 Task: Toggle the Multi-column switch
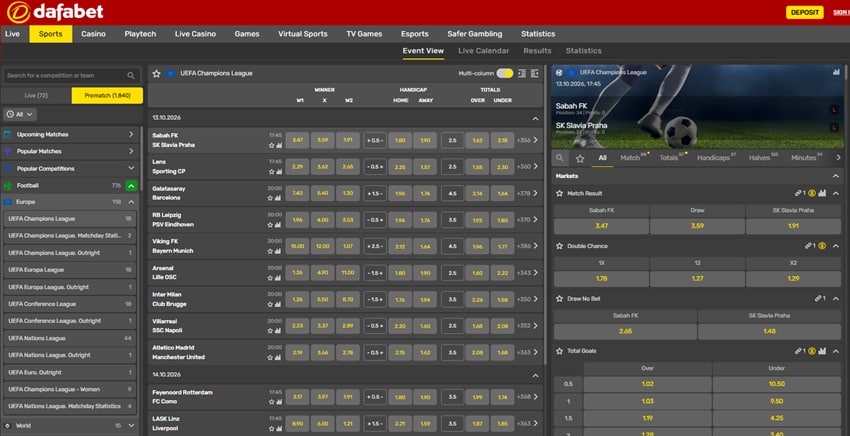click(505, 73)
